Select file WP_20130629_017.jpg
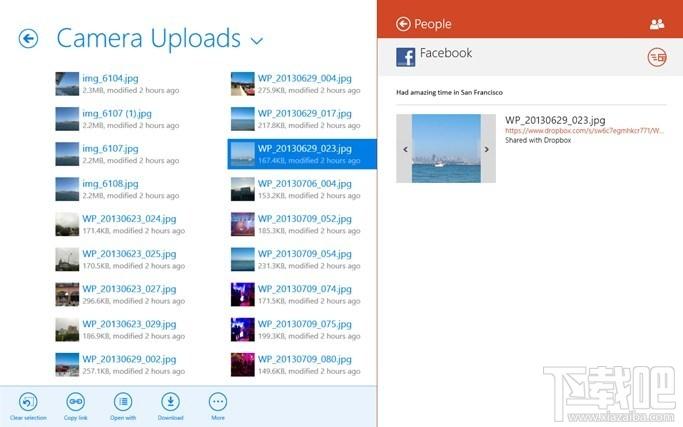The height and width of the screenshot is (427, 683). [x=296, y=119]
